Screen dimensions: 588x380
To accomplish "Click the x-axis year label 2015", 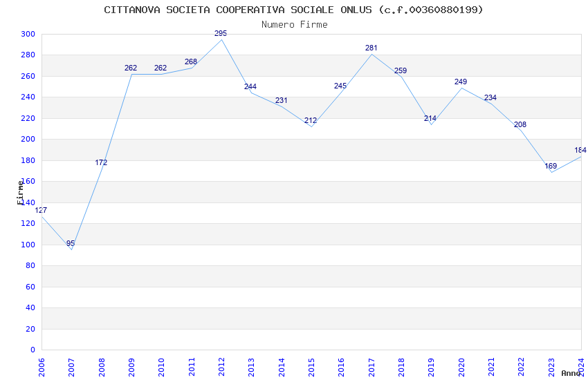I will click(311, 367).
